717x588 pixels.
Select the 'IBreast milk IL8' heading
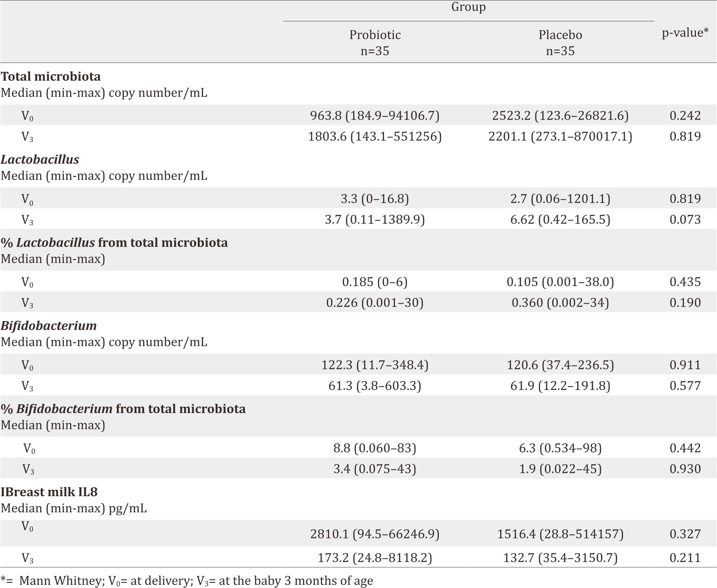(49, 492)
